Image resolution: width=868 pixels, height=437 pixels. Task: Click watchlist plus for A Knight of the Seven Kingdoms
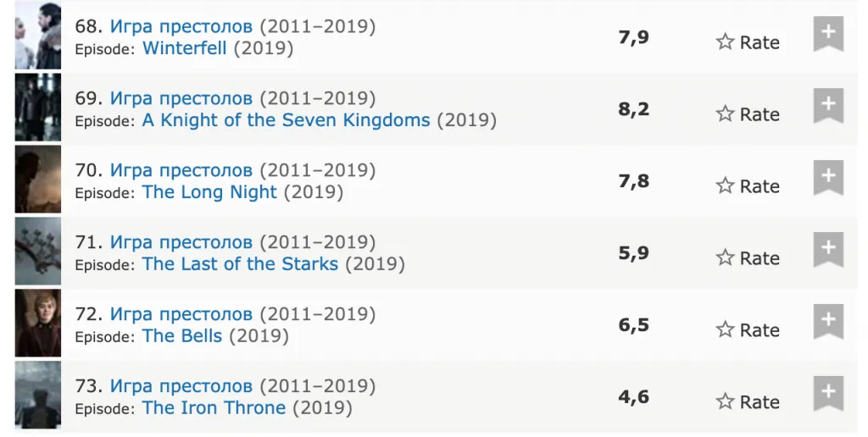[828, 106]
